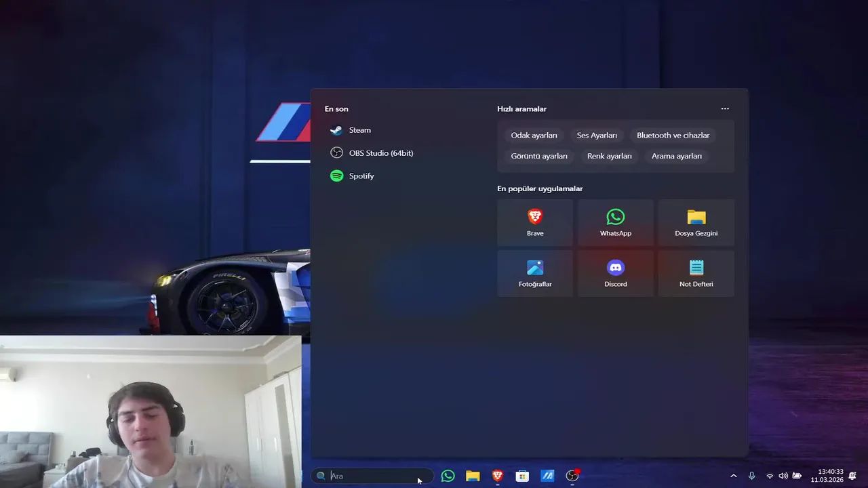Open the Brave tile in popular apps
Viewport: 868px width, 488px height.
[535, 222]
